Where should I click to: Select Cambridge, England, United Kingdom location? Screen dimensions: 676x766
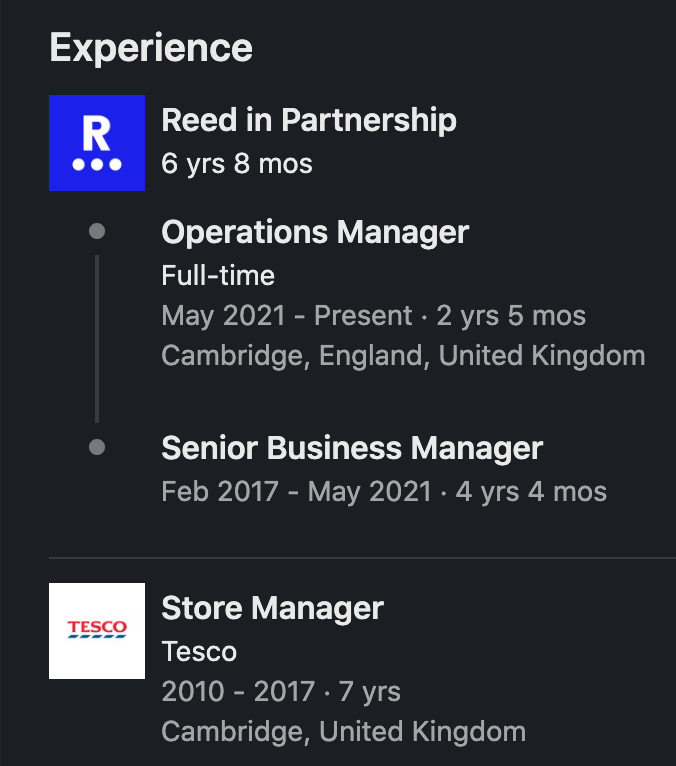[403, 356]
